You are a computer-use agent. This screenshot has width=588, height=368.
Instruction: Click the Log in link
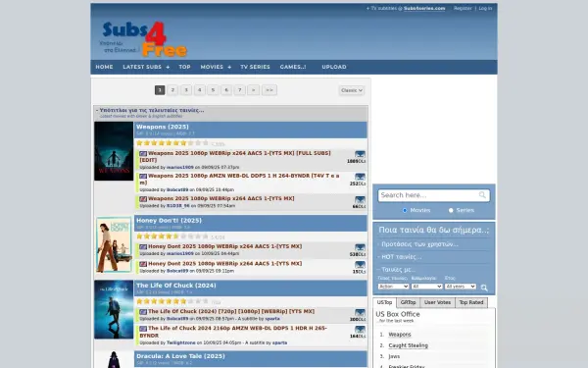pos(485,8)
